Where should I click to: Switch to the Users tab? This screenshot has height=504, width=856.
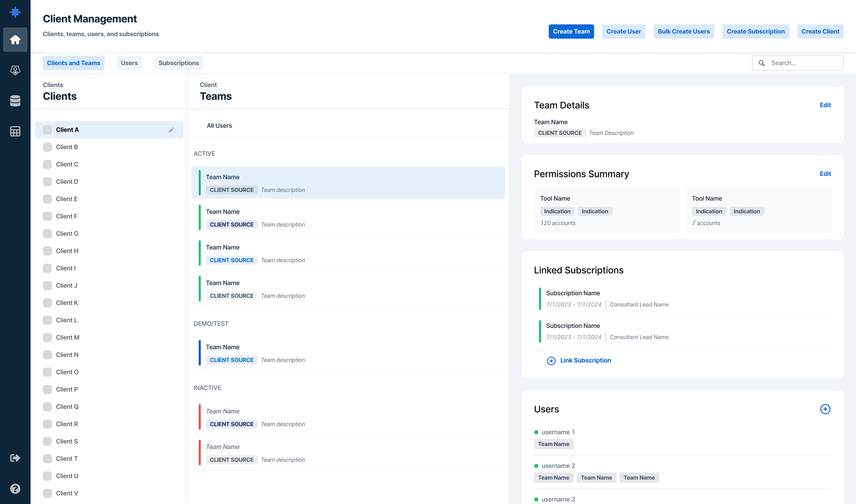[129, 63]
